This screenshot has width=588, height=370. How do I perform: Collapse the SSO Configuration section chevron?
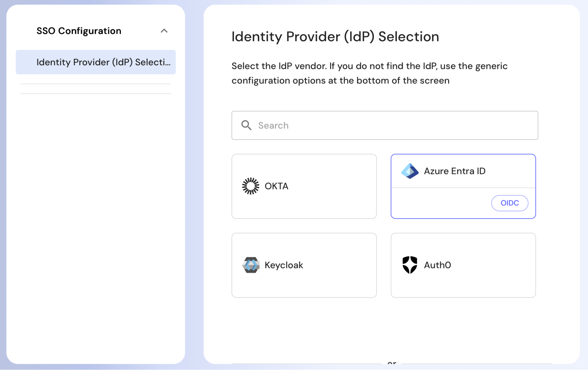164,31
